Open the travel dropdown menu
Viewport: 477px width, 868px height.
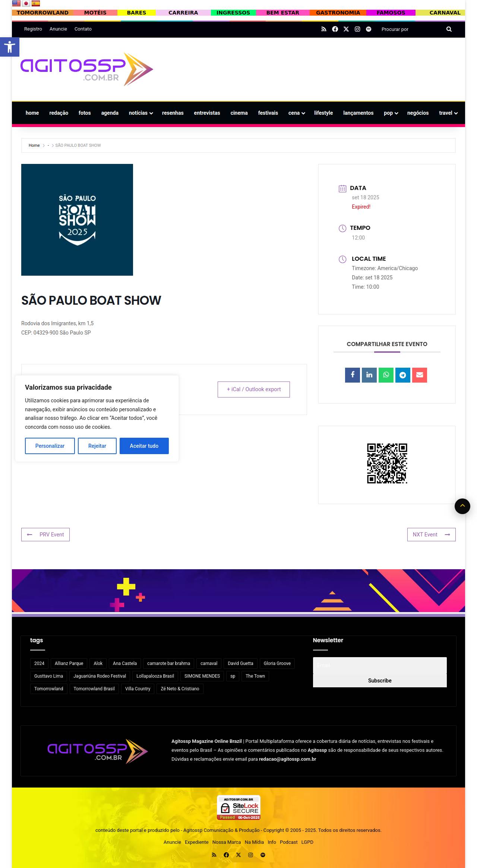point(448,113)
